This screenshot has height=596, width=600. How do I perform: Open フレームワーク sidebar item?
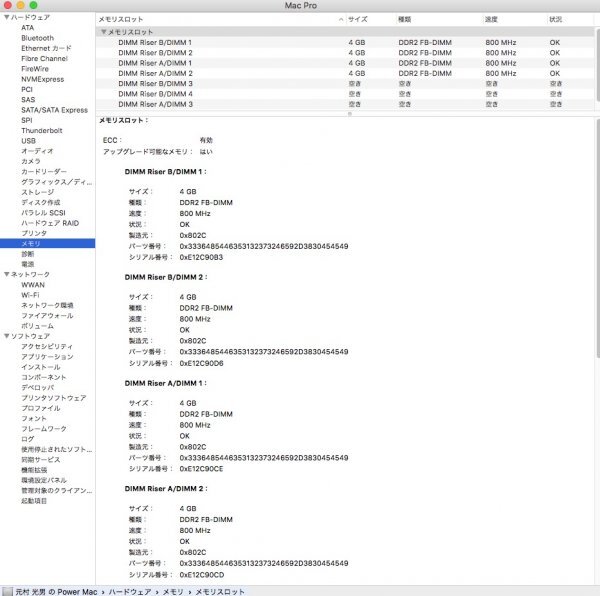click(44, 429)
